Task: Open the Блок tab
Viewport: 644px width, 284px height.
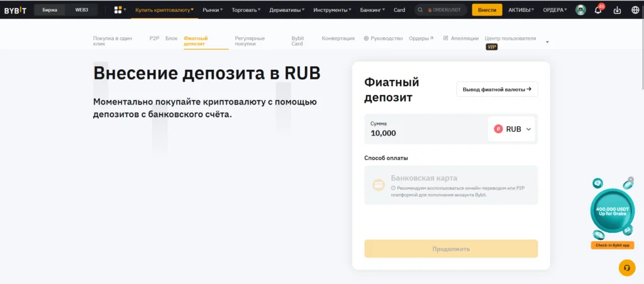Action: click(172, 38)
